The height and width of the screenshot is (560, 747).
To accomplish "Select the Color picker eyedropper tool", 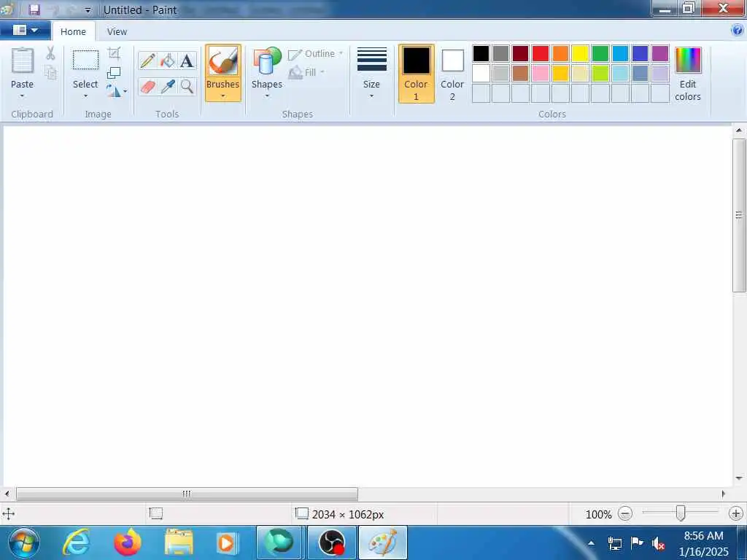I will click(x=167, y=87).
